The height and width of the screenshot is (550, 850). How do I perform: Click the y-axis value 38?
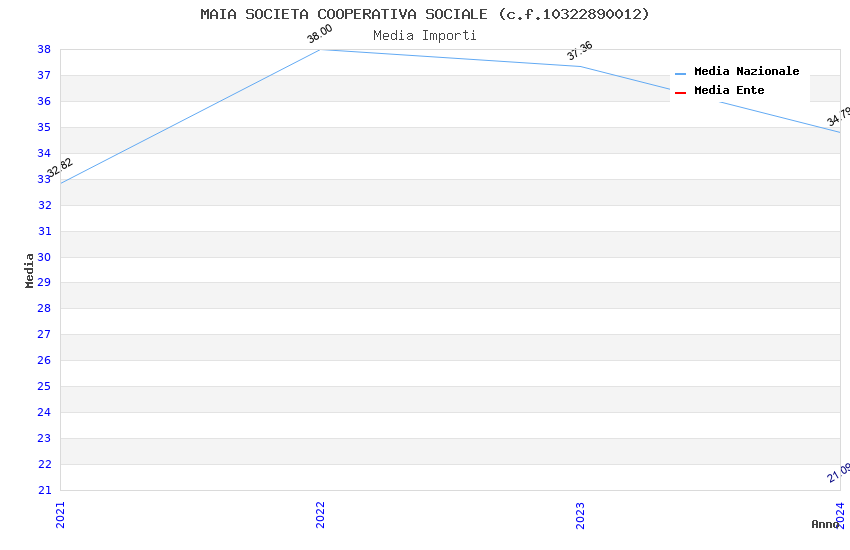pos(44,49)
